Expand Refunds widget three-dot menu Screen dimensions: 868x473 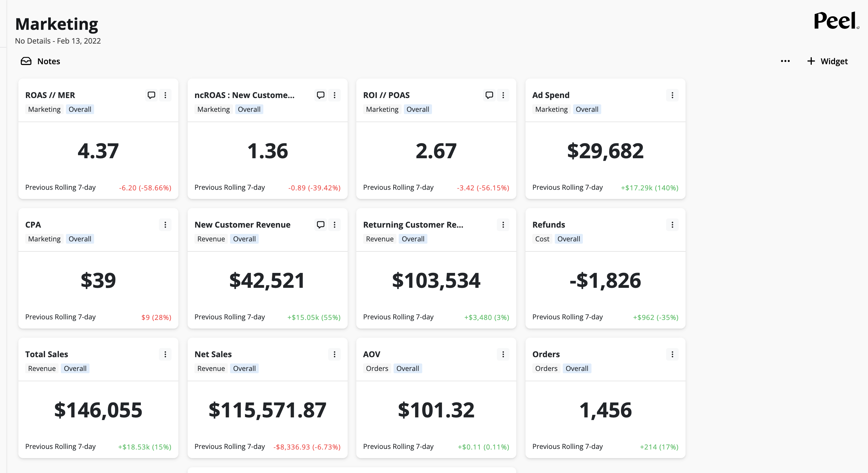pyautogui.click(x=672, y=224)
